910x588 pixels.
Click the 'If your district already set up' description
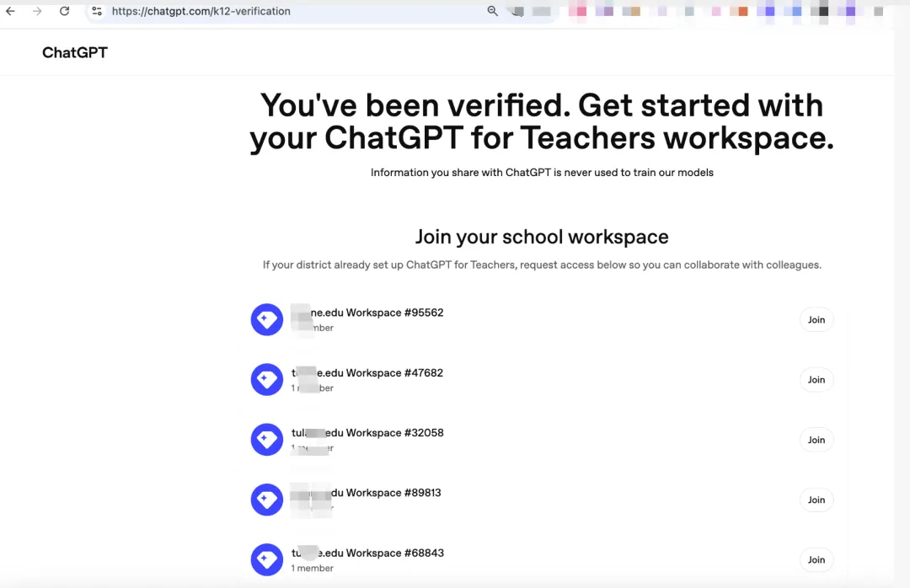pyautogui.click(x=542, y=265)
